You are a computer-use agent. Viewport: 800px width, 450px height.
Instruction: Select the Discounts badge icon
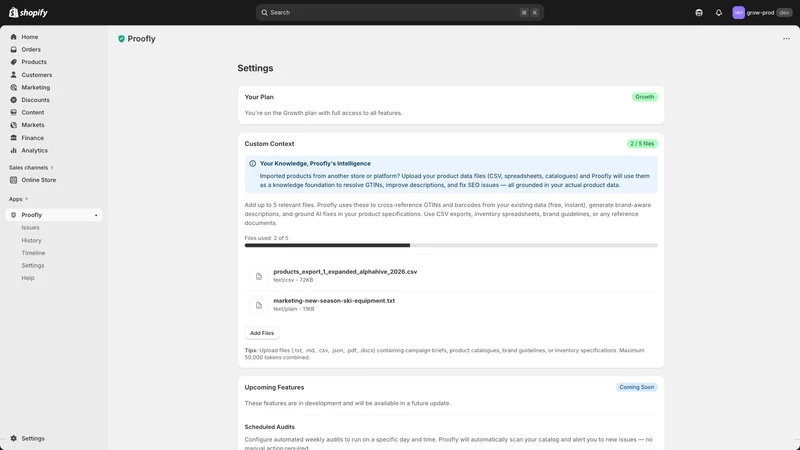[x=14, y=100]
